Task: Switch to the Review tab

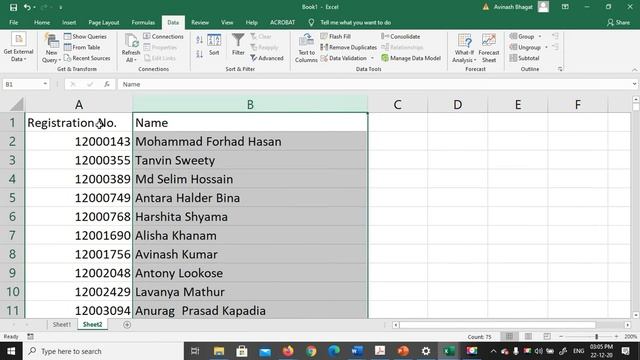Action: (200, 22)
